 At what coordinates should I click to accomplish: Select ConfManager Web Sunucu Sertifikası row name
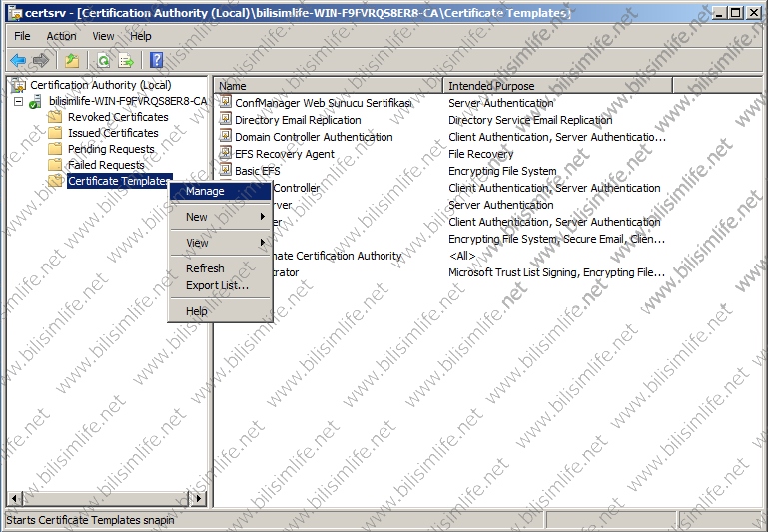tap(324, 103)
